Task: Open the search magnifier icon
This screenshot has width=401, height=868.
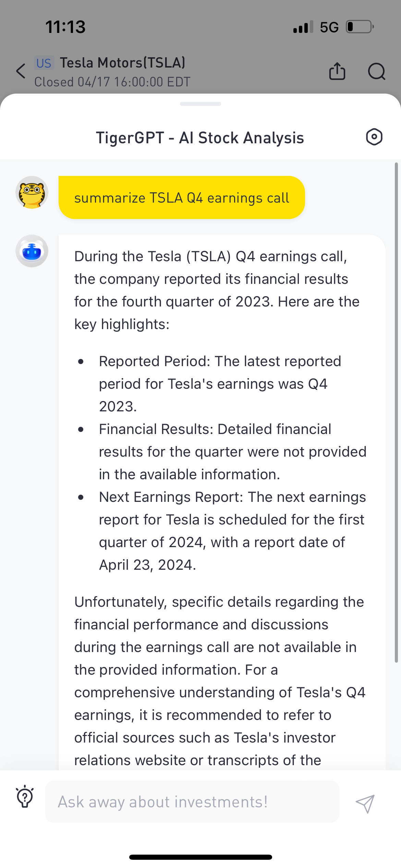Action: pos(377,71)
